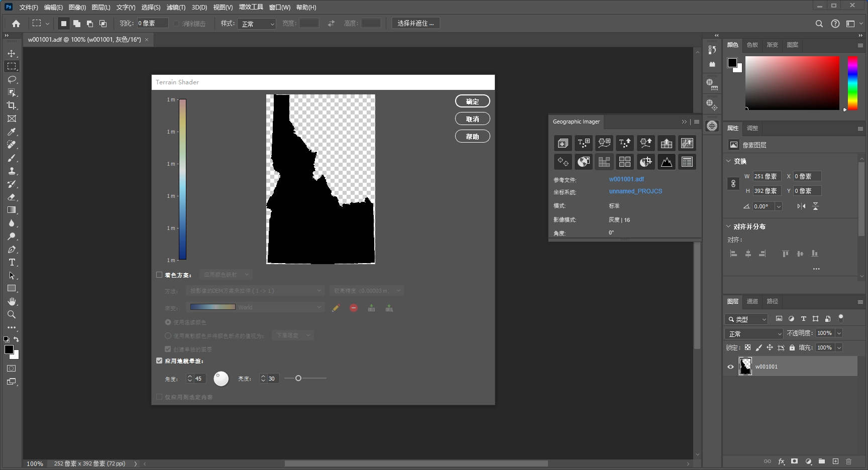Image resolution: width=868 pixels, height=470 pixels.
Task: Click the angle dial knob
Action: [x=221, y=379]
